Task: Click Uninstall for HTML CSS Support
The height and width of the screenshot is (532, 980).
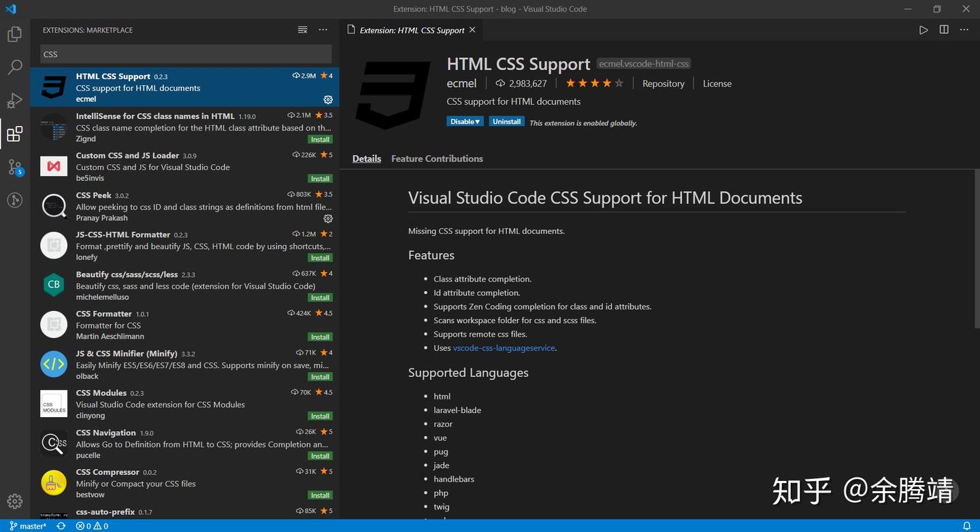Action: pyautogui.click(x=506, y=121)
